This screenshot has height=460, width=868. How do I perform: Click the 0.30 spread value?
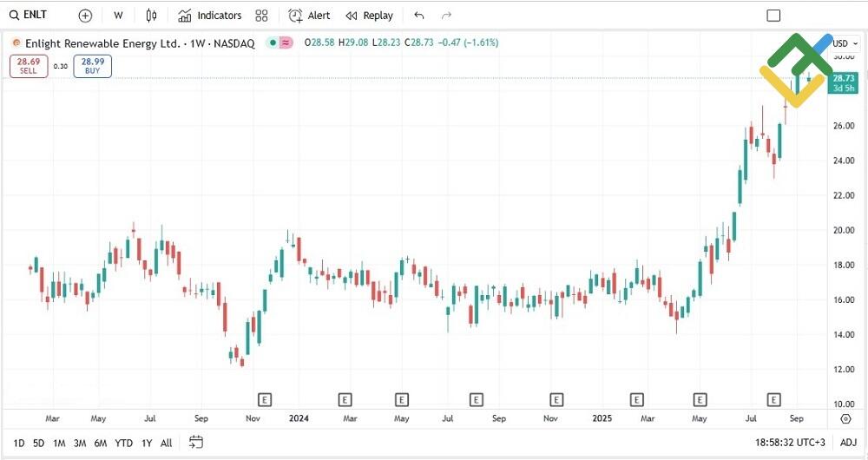tap(61, 67)
